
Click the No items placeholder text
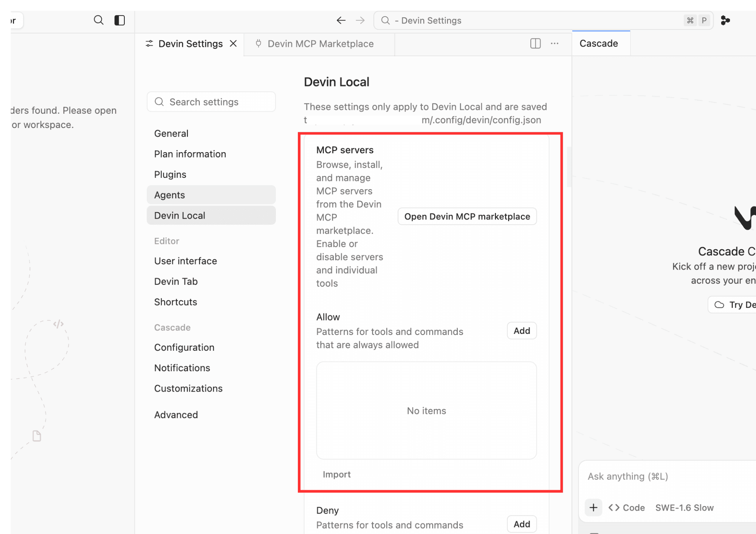[x=426, y=411]
